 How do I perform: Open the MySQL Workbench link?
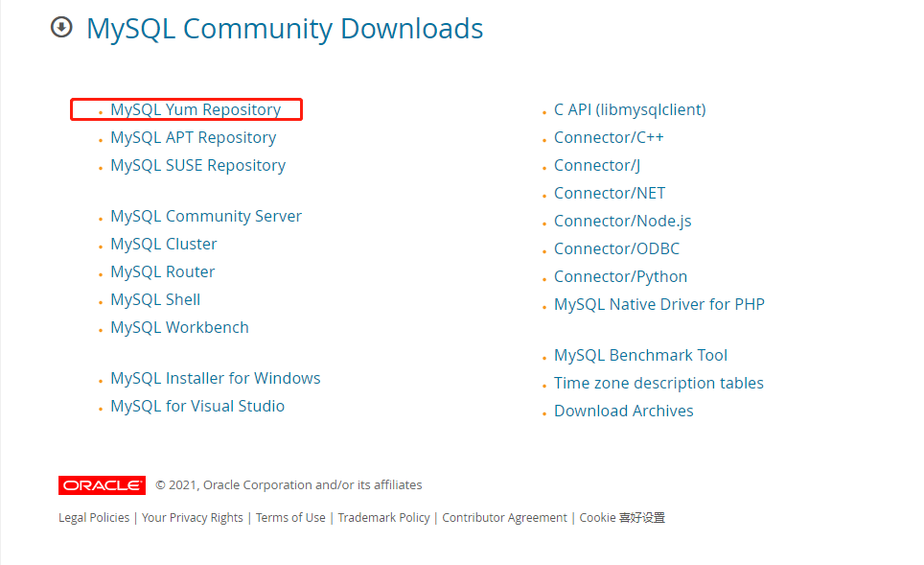tap(180, 327)
